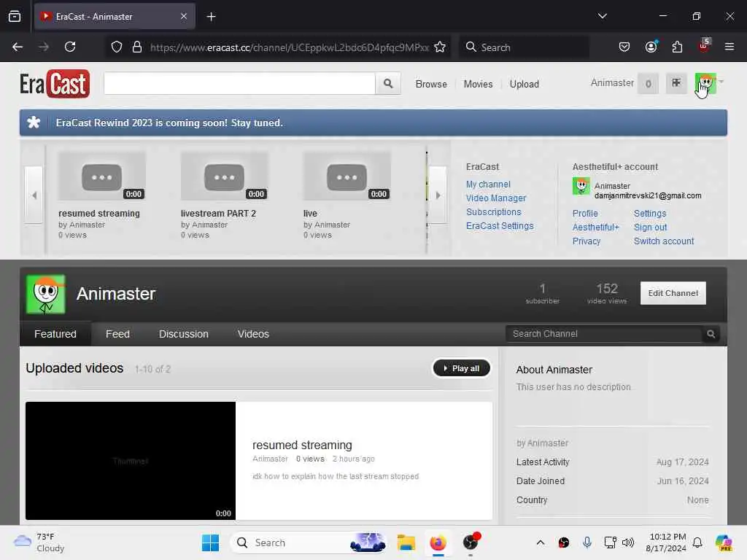Open OBS Studio from the taskbar
The image size is (747, 560).
point(471,542)
